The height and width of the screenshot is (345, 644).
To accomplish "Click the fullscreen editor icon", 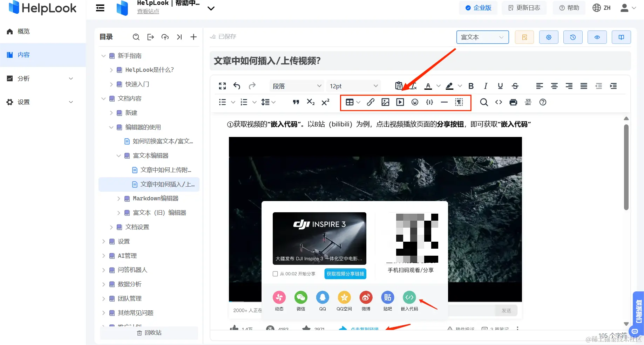I will coord(222,86).
